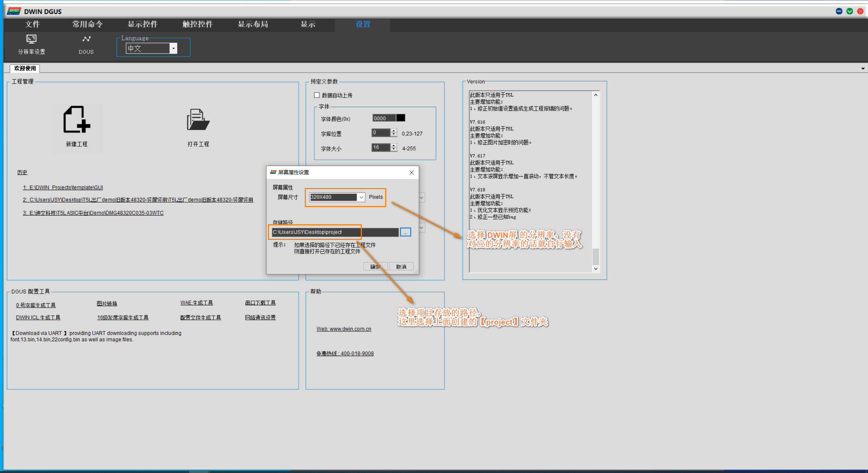The width and height of the screenshot is (868, 473).
Task: Open history project E:\DWIN_Projects\template\GUI
Action: point(63,188)
